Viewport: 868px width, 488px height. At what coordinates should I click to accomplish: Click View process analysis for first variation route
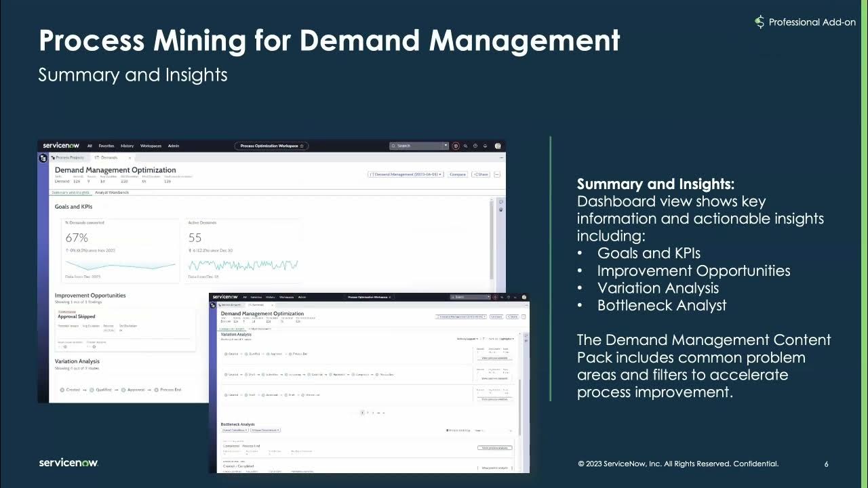pyautogui.click(x=495, y=358)
